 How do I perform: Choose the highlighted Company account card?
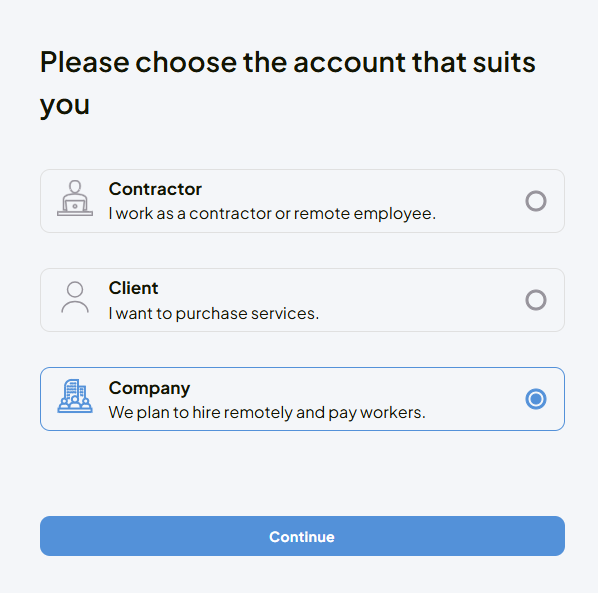point(302,399)
